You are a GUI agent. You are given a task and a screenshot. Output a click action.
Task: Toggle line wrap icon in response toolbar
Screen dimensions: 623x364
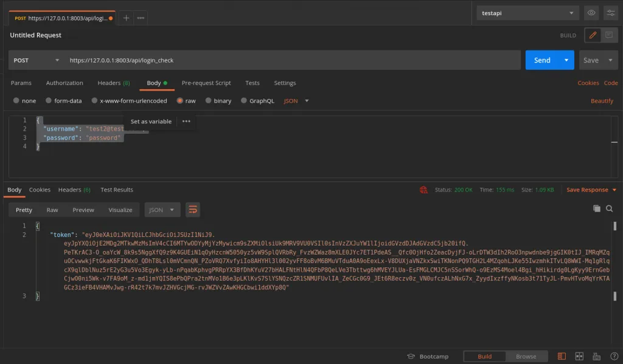pos(193,210)
